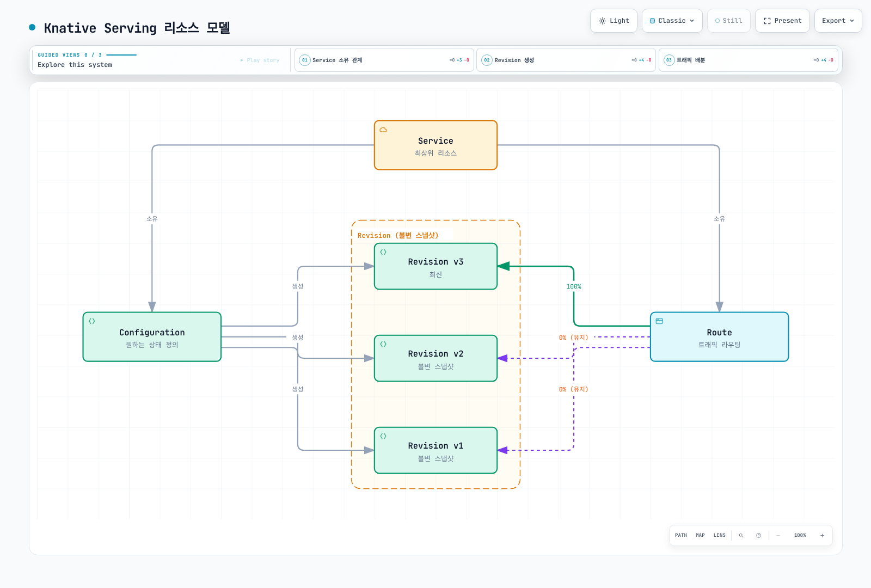Select the Revision v2 node

click(x=436, y=358)
